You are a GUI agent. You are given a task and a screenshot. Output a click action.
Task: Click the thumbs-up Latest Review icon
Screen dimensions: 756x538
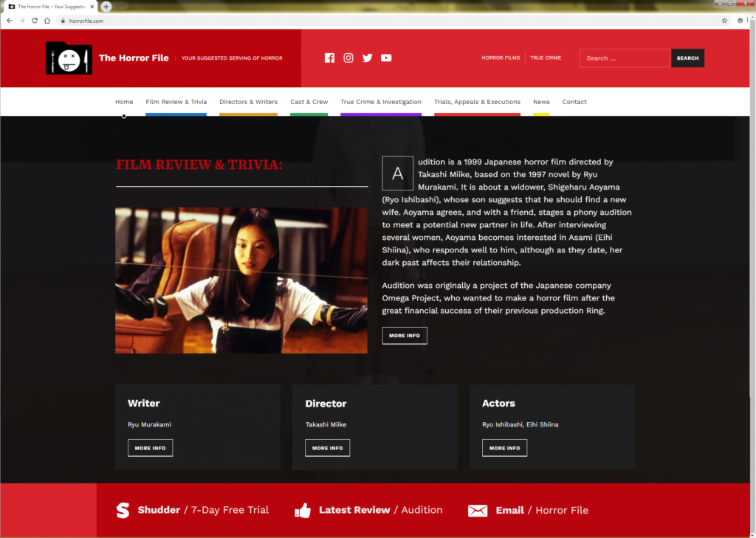coord(303,511)
